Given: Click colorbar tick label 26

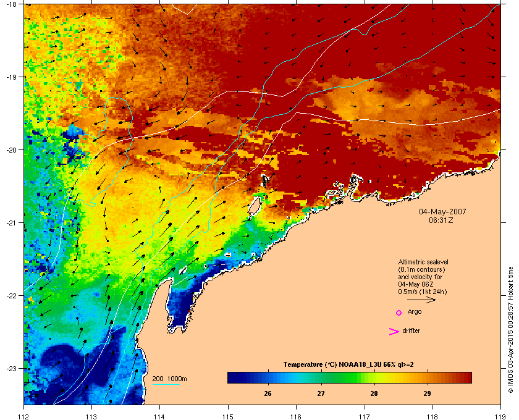Looking at the screenshot, I should tap(268, 393).
